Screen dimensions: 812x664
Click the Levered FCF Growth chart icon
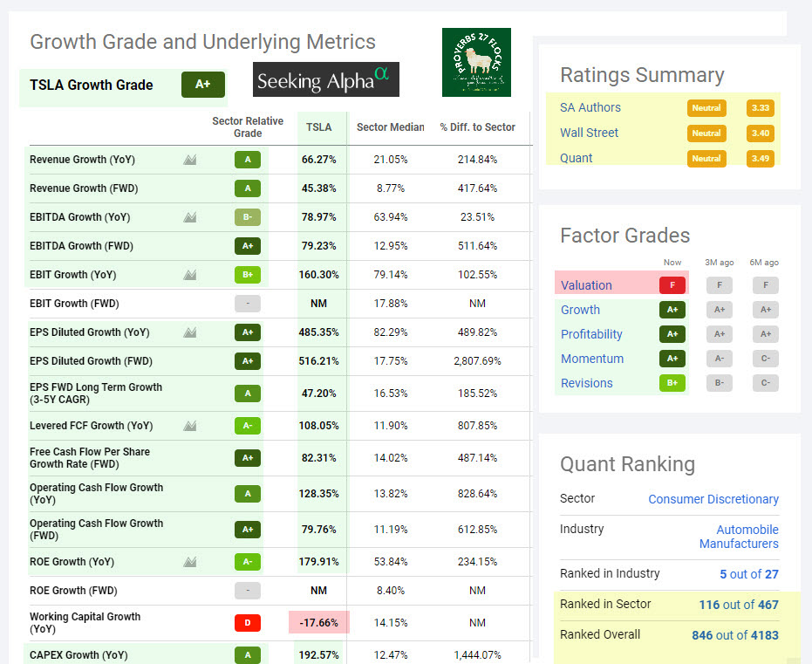[189, 426]
